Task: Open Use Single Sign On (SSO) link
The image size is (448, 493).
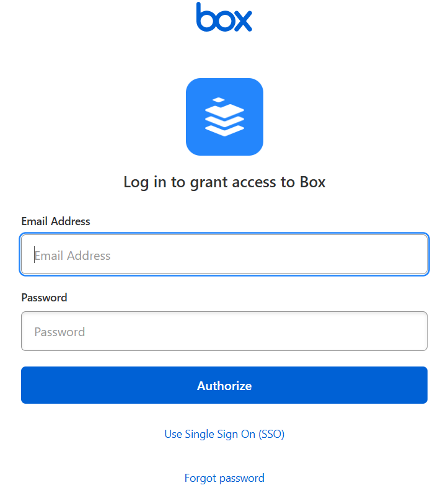Action: tap(224, 434)
